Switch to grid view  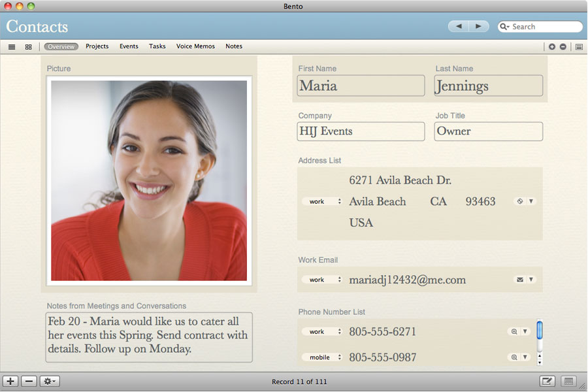click(x=28, y=46)
